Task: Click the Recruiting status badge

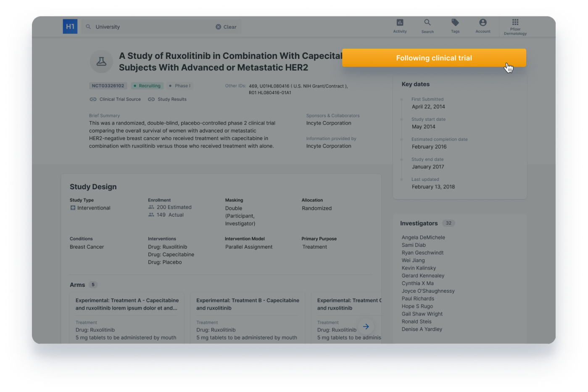Action: pyautogui.click(x=147, y=86)
